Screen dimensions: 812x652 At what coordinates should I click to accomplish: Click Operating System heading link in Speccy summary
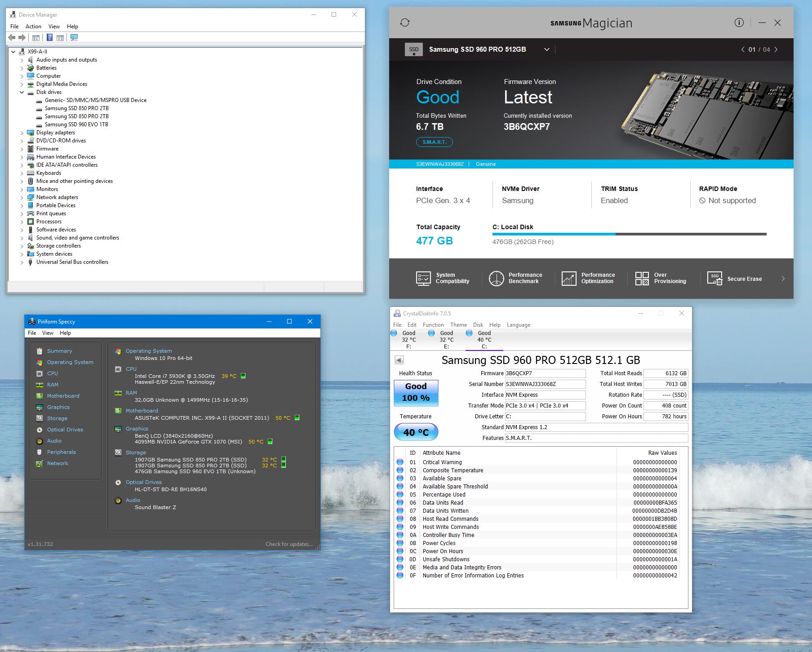point(149,351)
